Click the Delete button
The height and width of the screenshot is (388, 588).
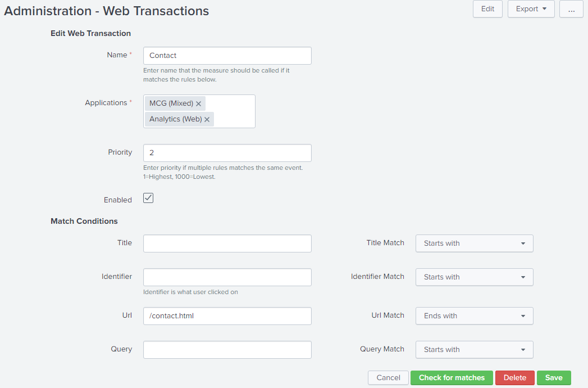pyautogui.click(x=514, y=377)
